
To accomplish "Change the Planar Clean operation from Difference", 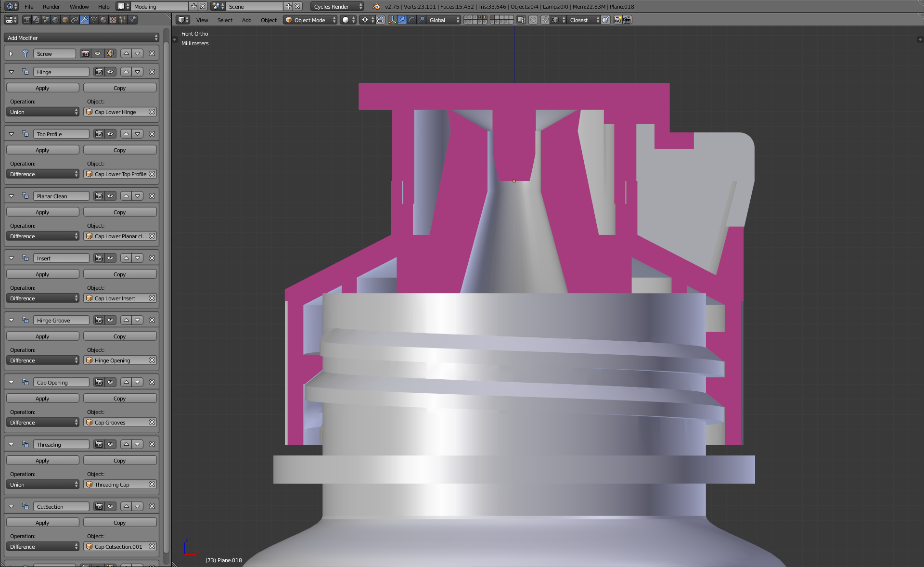I will (x=42, y=236).
